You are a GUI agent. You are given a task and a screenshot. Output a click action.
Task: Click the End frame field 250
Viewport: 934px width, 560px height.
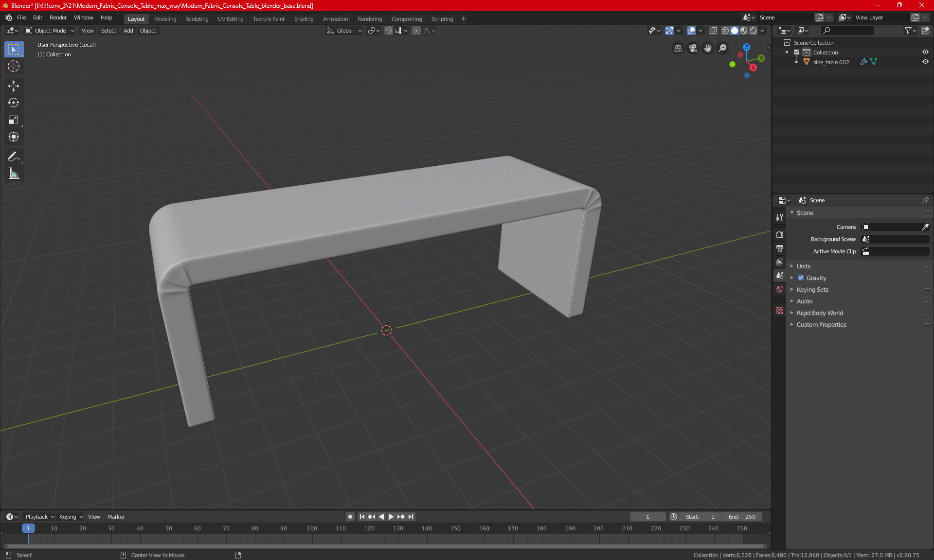point(742,517)
